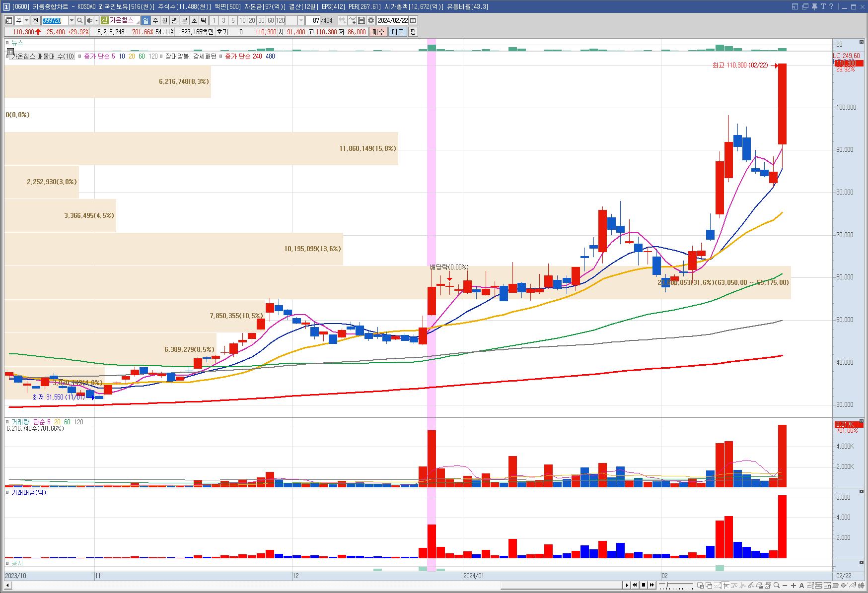This screenshot has width=868, height=593.
Task: Select interval preset 5
Action: pyautogui.click(x=233, y=20)
